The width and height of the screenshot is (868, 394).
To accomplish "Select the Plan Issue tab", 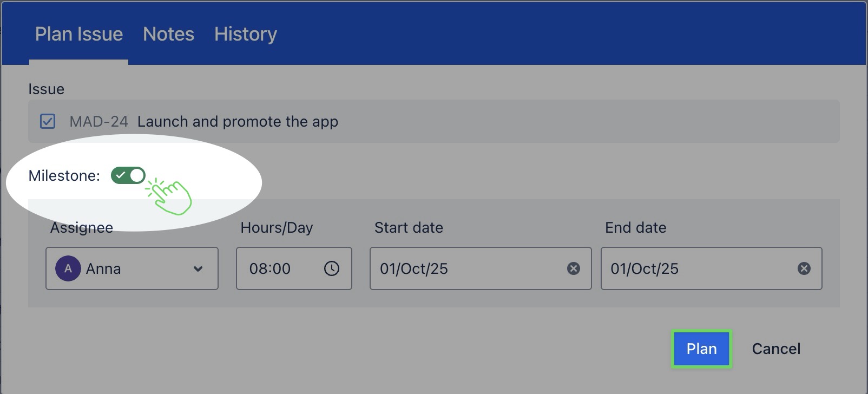I will click(79, 34).
